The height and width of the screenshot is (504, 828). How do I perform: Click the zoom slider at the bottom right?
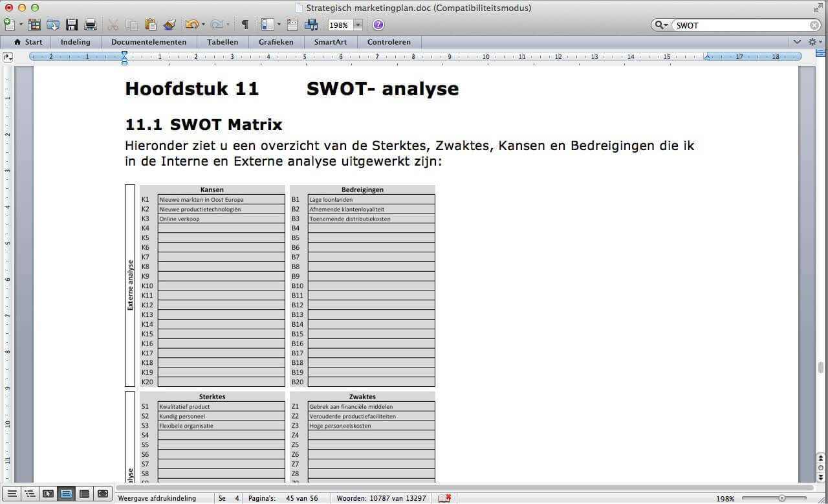tap(781, 498)
